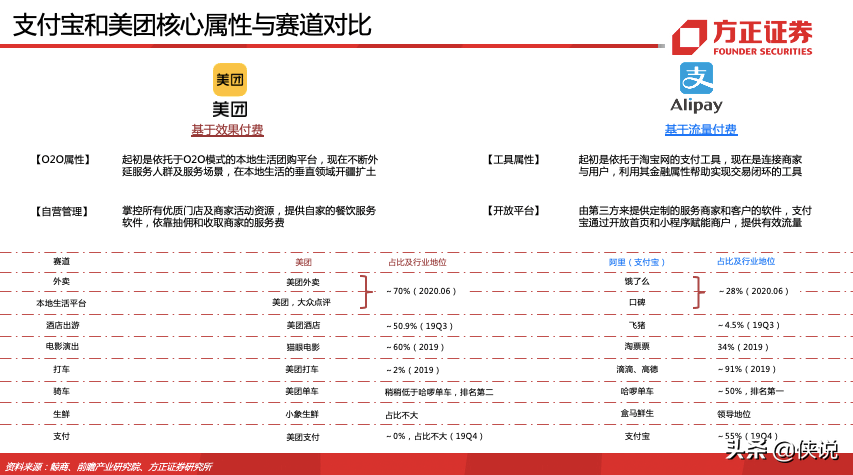Click the 滴滴、高德 cell

(x=637, y=369)
